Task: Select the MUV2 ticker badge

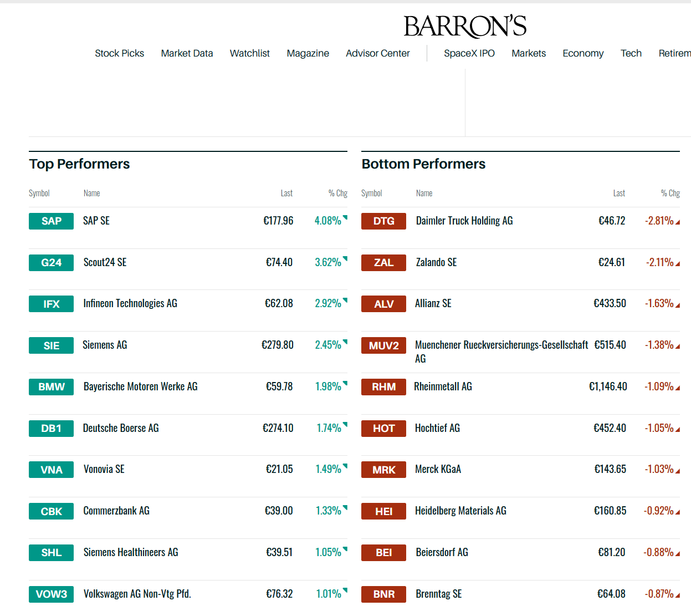Action: (x=383, y=345)
